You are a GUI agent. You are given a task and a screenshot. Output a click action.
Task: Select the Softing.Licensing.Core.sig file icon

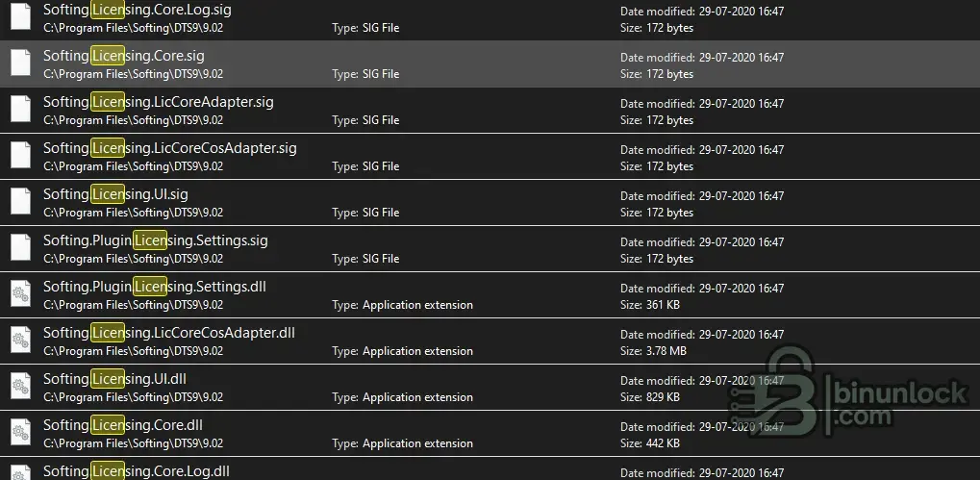click(x=20, y=63)
